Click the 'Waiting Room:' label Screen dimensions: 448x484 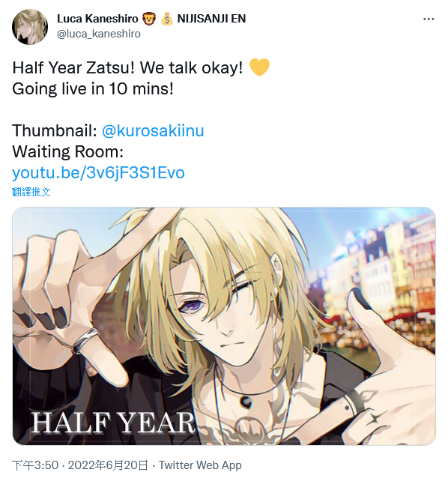[68, 151]
